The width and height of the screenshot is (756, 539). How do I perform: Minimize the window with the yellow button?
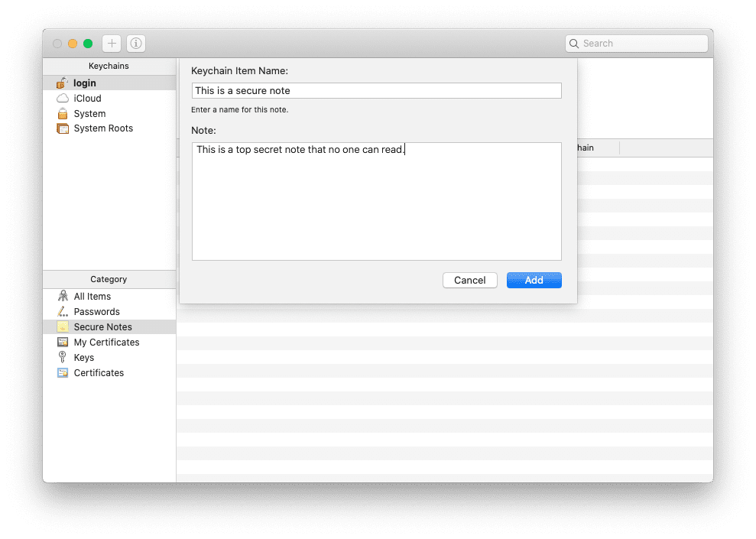[73, 44]
